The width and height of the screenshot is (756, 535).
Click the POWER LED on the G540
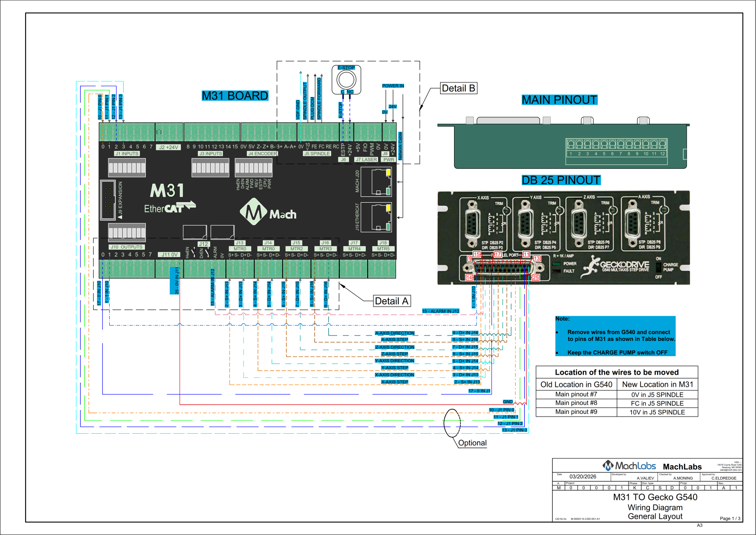click(556, 263)
